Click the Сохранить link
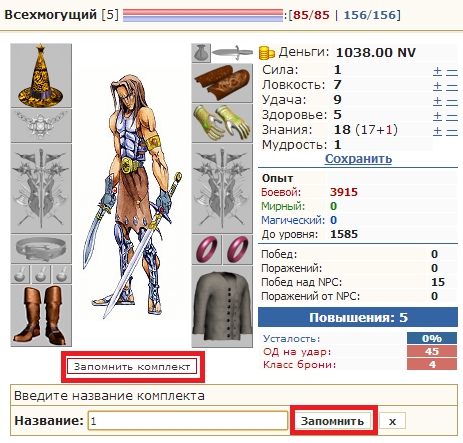 [358, 159]
